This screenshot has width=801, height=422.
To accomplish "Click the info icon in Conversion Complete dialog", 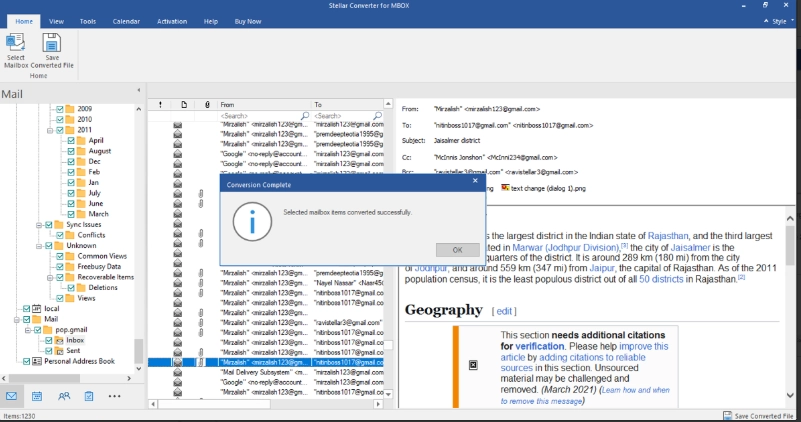I will click(x=252, y=222).
